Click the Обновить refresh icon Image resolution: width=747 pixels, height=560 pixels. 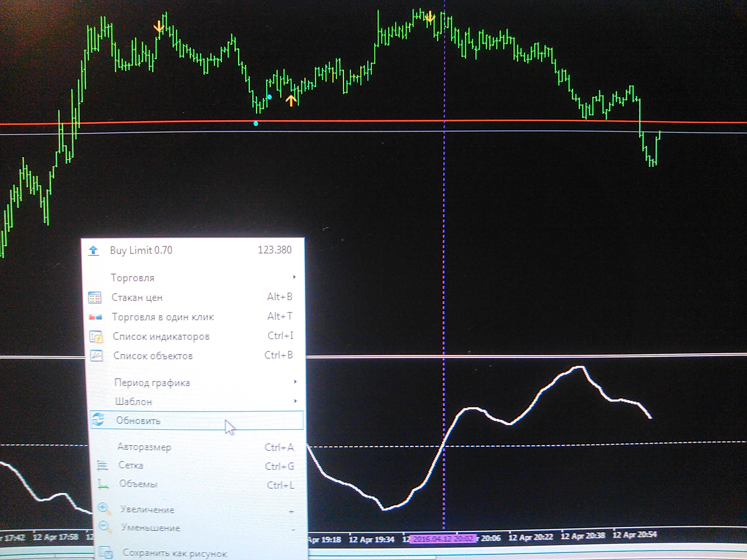[x=98, y=419]
